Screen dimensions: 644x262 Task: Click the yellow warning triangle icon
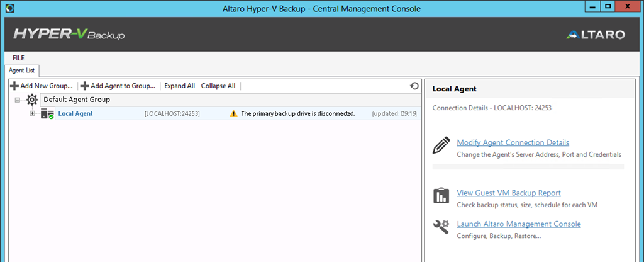coord(234,114)
